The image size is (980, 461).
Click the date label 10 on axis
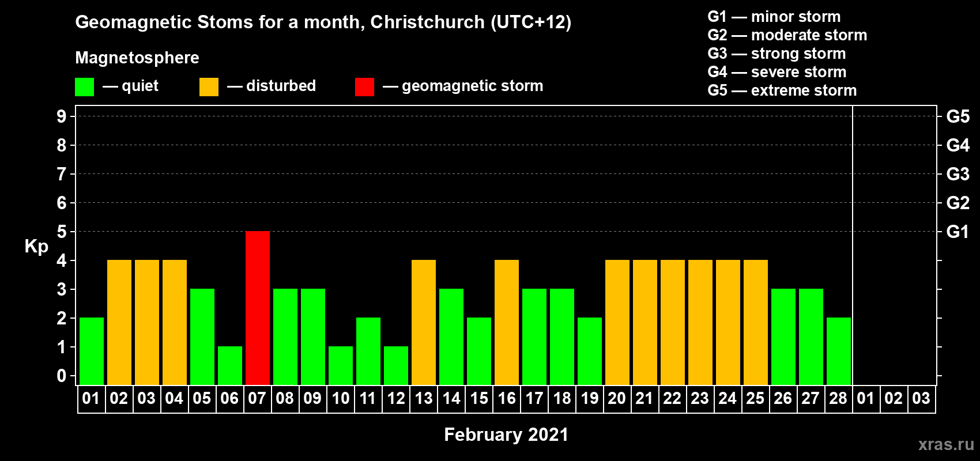[x=341, y=398]
